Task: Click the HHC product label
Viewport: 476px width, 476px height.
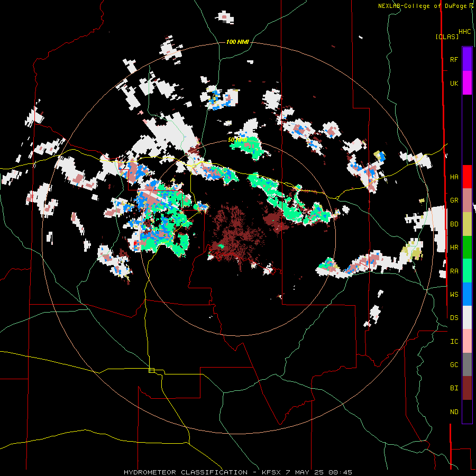Action: 464,32
